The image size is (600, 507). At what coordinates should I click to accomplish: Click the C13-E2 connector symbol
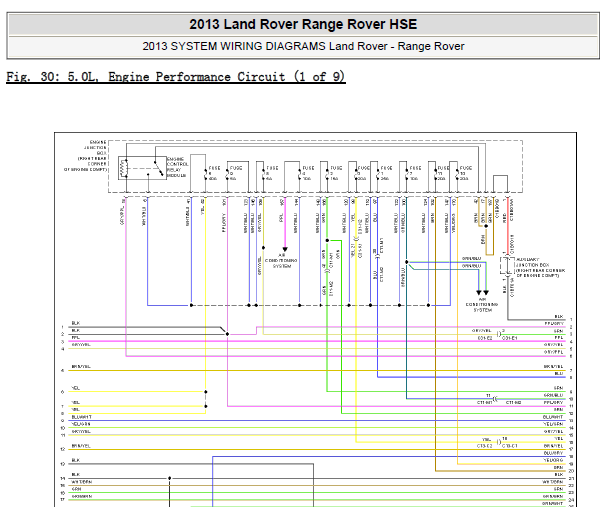coord(499,440)
